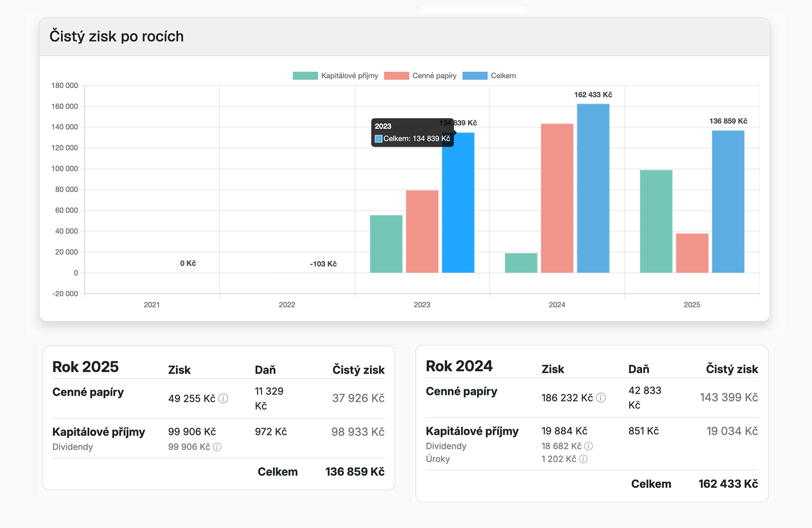Click the 162 433 Kč total in Rok 2024 card
Image resolution: width=812 pixels, height=528 pixels.
[x=728, y=484]
